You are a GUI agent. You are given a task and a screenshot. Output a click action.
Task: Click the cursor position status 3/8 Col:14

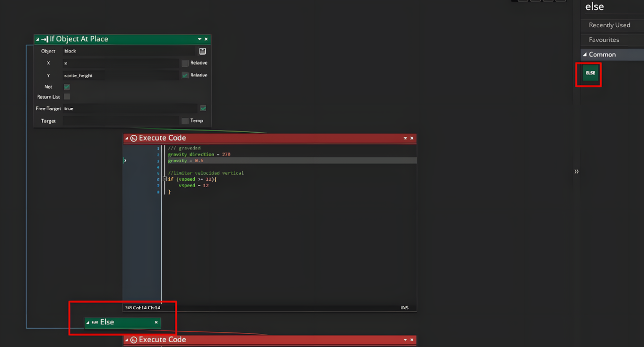[142, 308]
